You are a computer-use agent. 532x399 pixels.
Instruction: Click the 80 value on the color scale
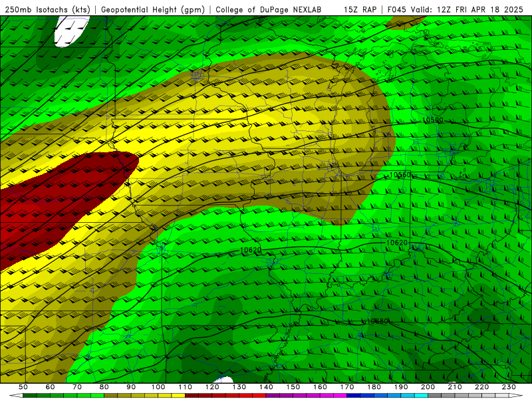coord(104,387)
